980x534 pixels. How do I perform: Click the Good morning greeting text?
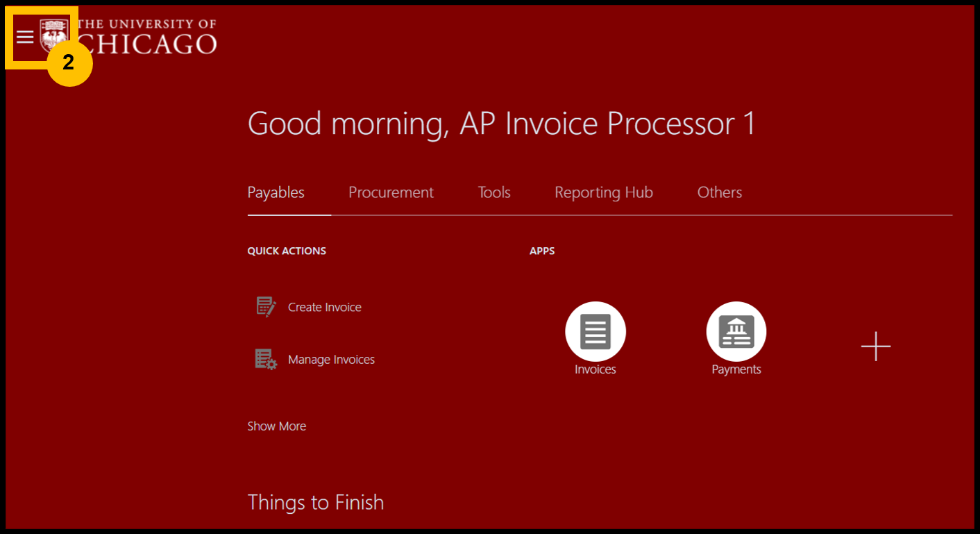501,124
